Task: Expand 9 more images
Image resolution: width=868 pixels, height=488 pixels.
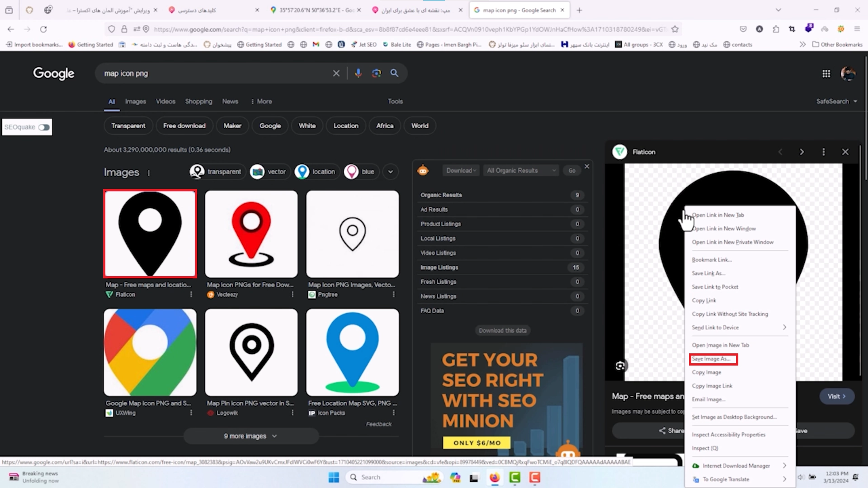Action: click(x=251, y=436)
